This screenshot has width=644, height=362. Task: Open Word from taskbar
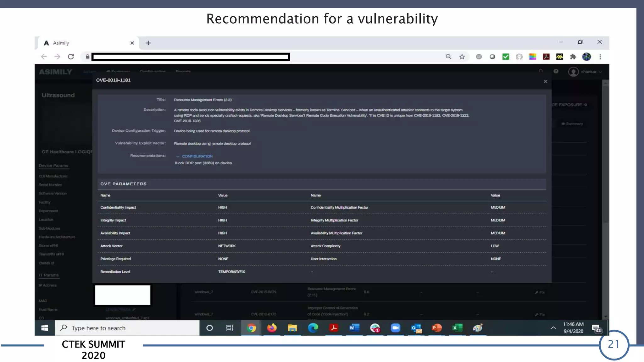click(354, 328)
